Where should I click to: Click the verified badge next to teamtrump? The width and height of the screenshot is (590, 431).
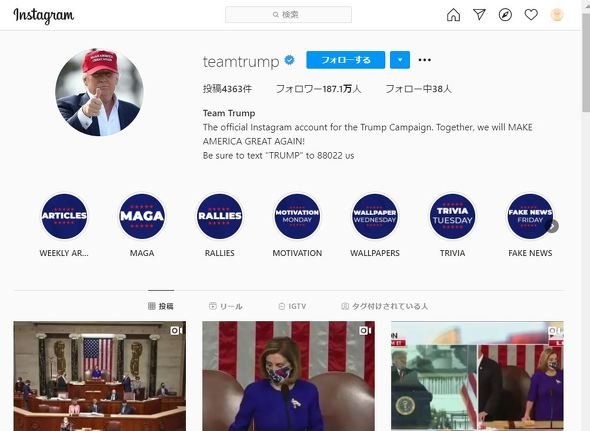289,60
